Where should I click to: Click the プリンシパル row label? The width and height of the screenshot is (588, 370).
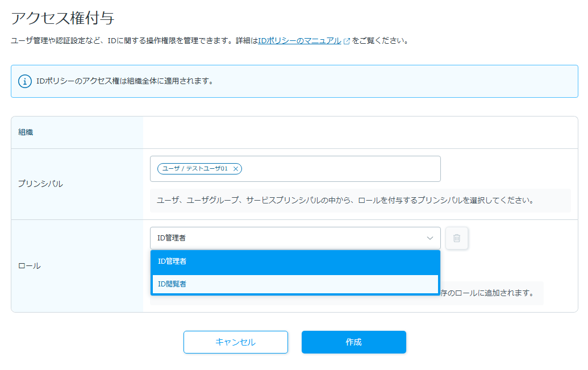click(x=40, y=184)
